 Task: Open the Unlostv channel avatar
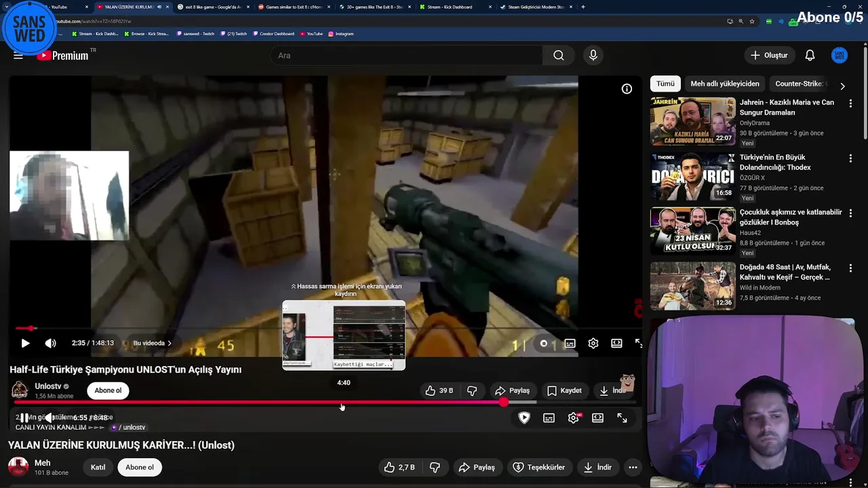click(x=20, y=390)
